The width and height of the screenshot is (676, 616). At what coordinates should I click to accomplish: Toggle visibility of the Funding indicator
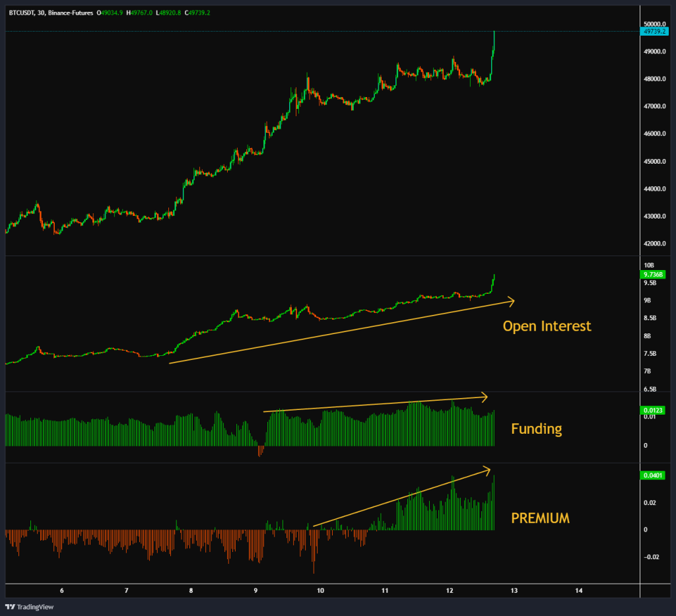click(20, 396)
